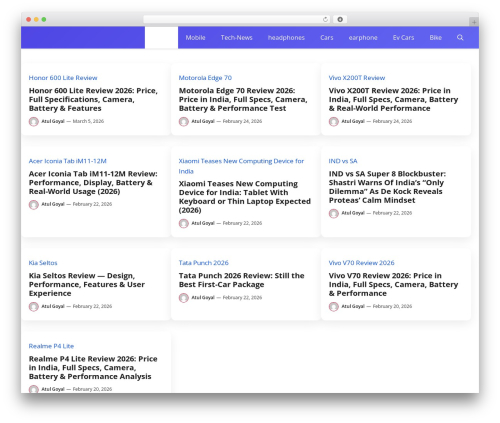This screenshot has width=500, height=423.
Task: Click the yellow minimize window dot
Action: 36,19
